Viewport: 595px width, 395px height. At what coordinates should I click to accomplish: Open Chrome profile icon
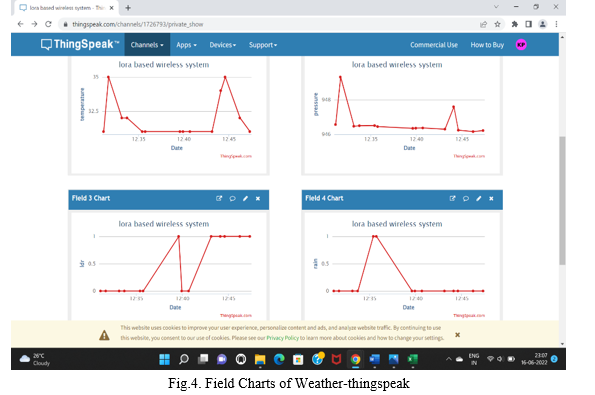tap(543, 24)
